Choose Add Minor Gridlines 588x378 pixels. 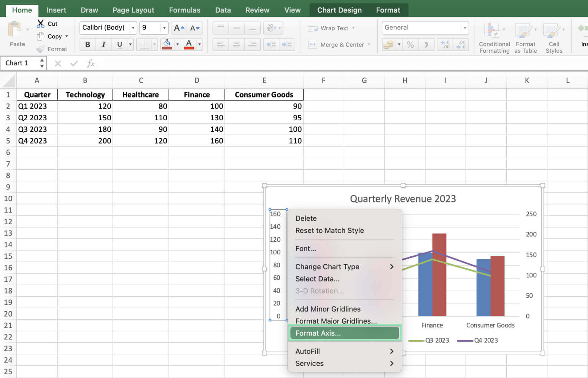click(345, 309)
